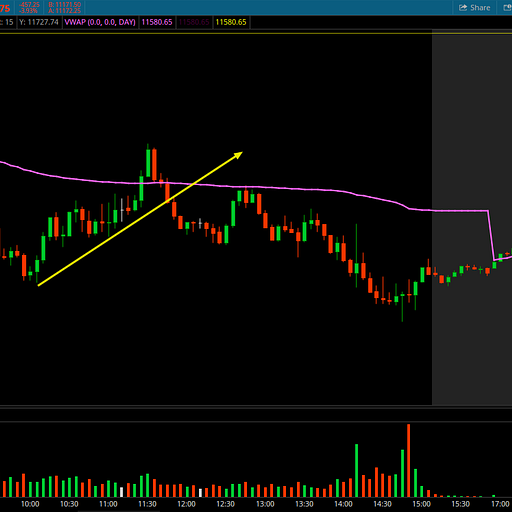Click the dim dark-purple VWAP value
512x512 pixels.
pos(194,22)
